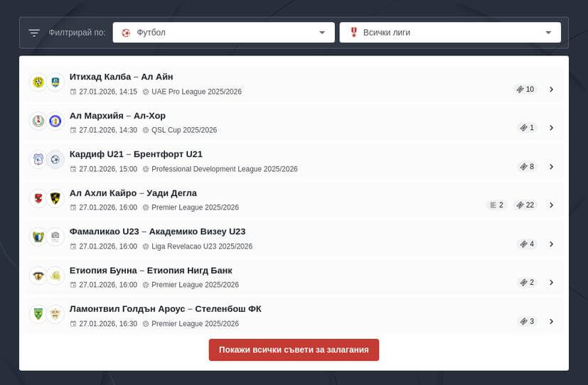The image size is (588, 385).
Task: Open the Фамаликао U23 – Академико Визеу U23 match
Action: (x=157, y=232)
